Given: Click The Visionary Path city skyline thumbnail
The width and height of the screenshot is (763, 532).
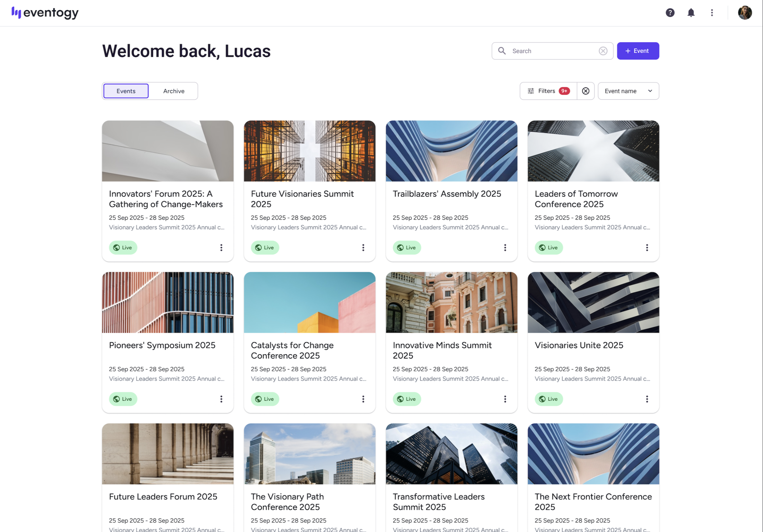Looking at the screenshot, I should coord(310,454).
